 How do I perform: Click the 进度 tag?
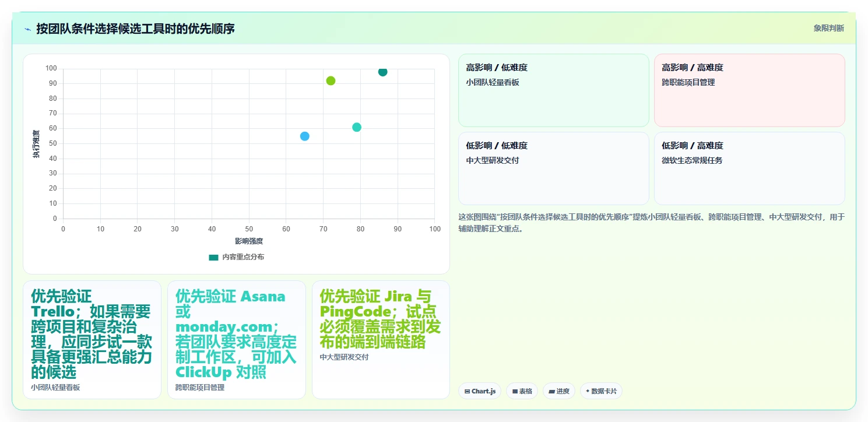pyautogui.click(x=559, y=391)
